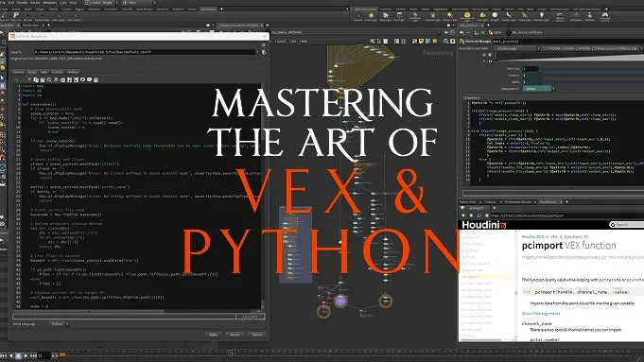Image resolution: width=644 pixels, height=362 pixels.
Task: Click the help browser Search field
Action: click(x=626, y=225)
